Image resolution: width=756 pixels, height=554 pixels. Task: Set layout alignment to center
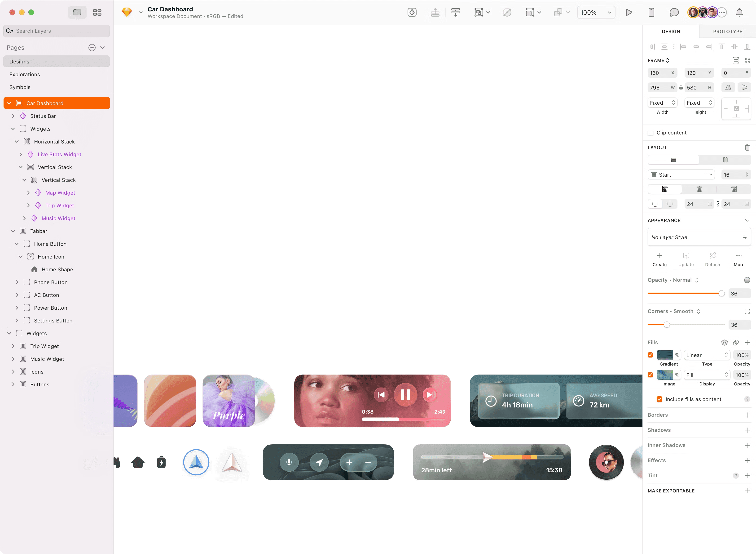[699, 189]
